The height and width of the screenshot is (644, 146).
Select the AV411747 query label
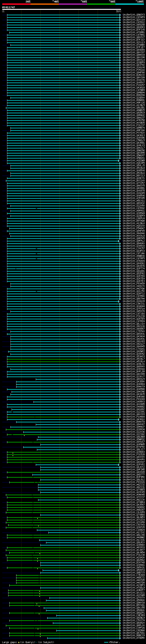coord(8,8)
